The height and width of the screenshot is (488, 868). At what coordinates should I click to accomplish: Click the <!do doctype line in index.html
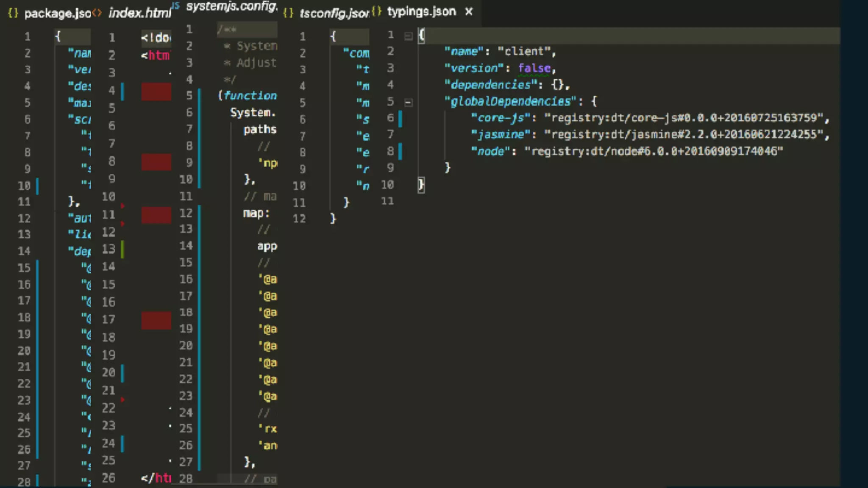(x=156, y=38)
